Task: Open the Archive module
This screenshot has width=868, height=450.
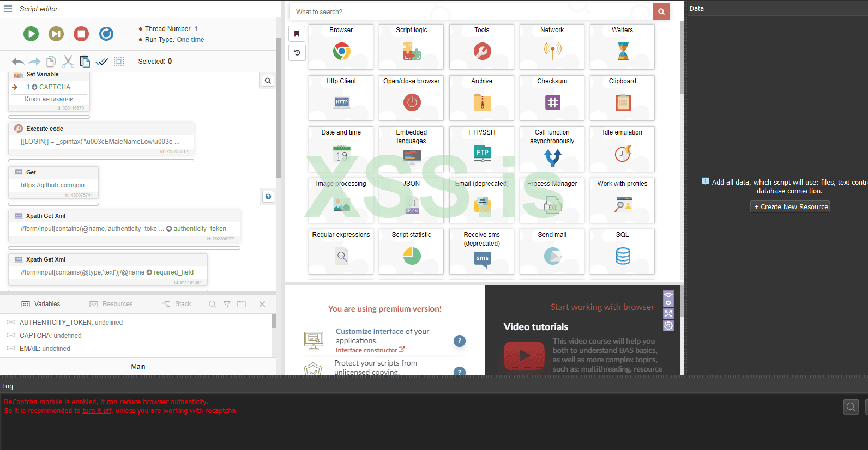Action: coord(482,98)
